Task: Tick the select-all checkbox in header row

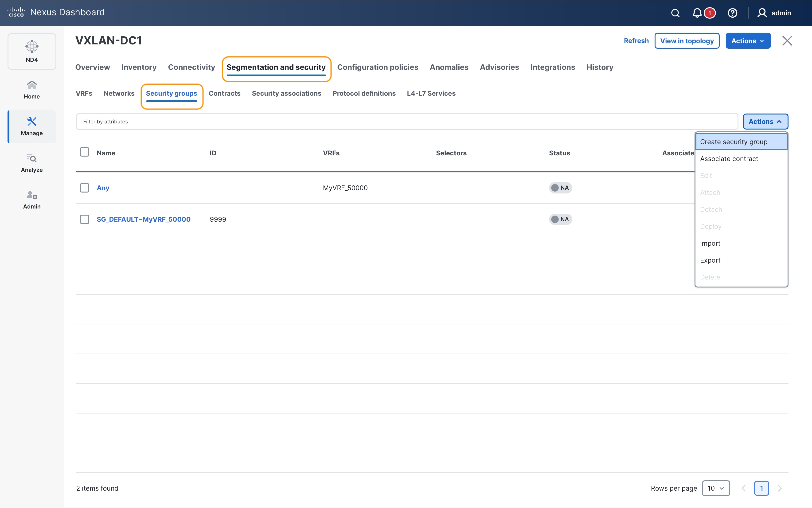Action: point(85,152)
